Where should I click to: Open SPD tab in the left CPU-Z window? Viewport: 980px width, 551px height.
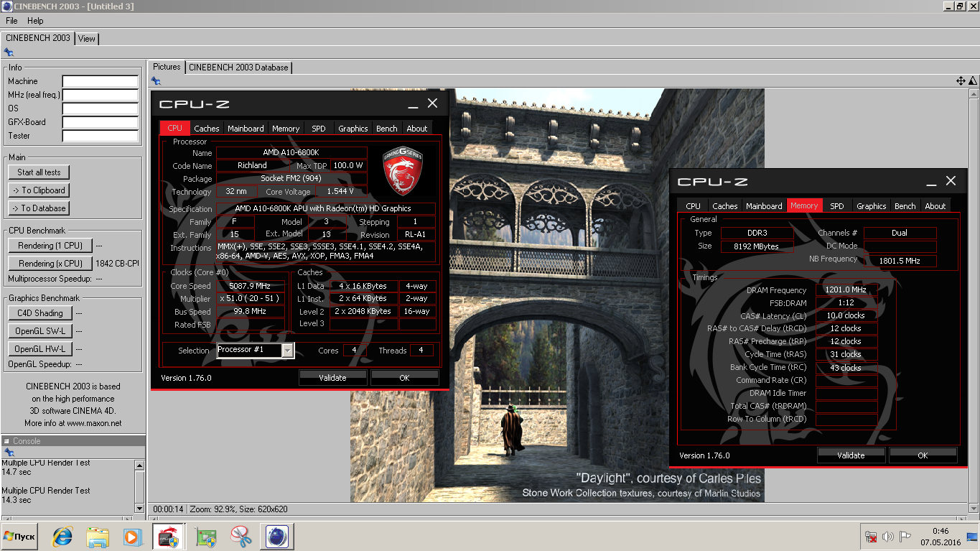[x=319, y=129]
